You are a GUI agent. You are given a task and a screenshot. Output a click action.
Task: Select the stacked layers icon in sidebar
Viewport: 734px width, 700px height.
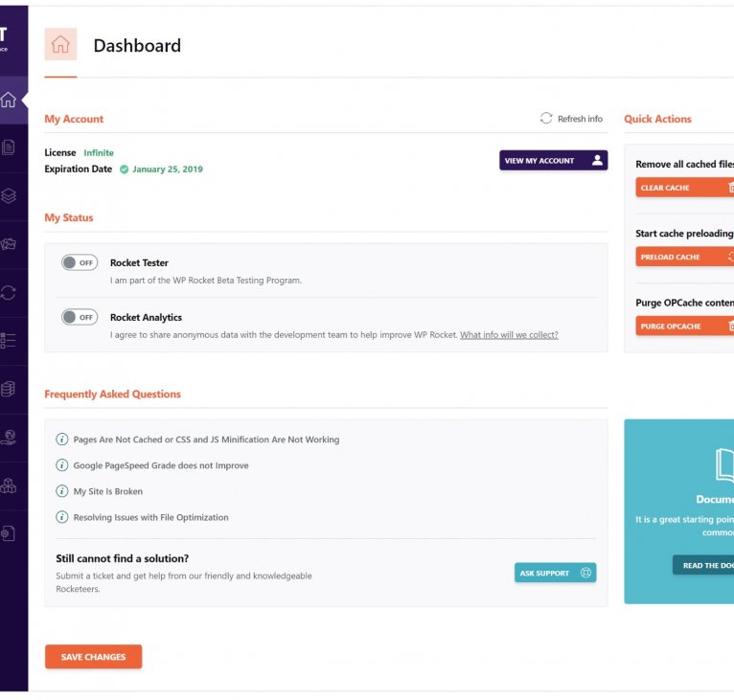click(9, 195)
